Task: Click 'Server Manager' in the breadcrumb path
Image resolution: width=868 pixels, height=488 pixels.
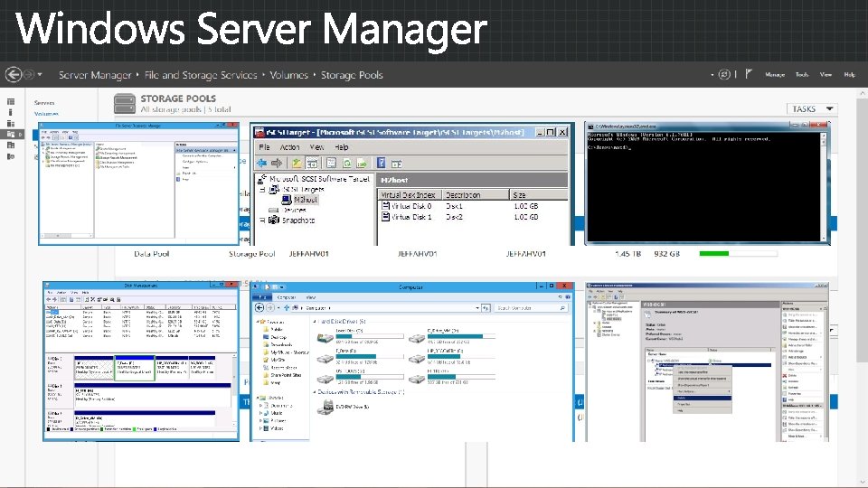Action: [x=95, y=75]
